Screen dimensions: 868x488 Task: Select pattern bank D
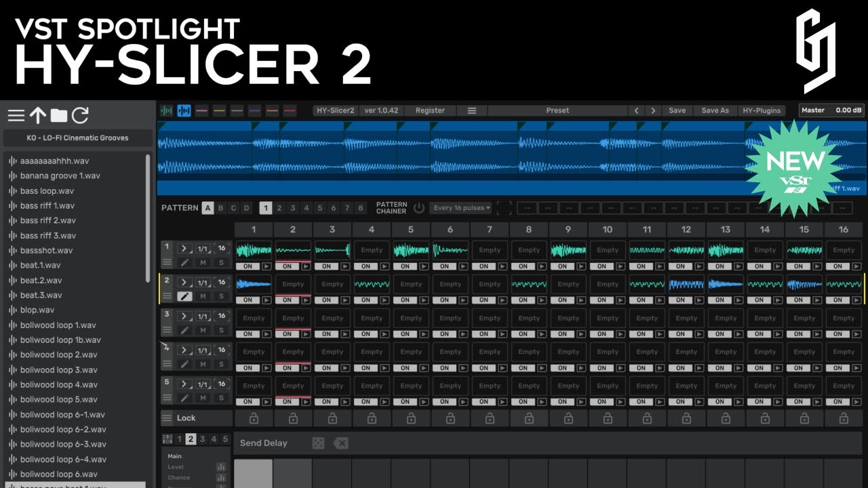tap(246, 208)
